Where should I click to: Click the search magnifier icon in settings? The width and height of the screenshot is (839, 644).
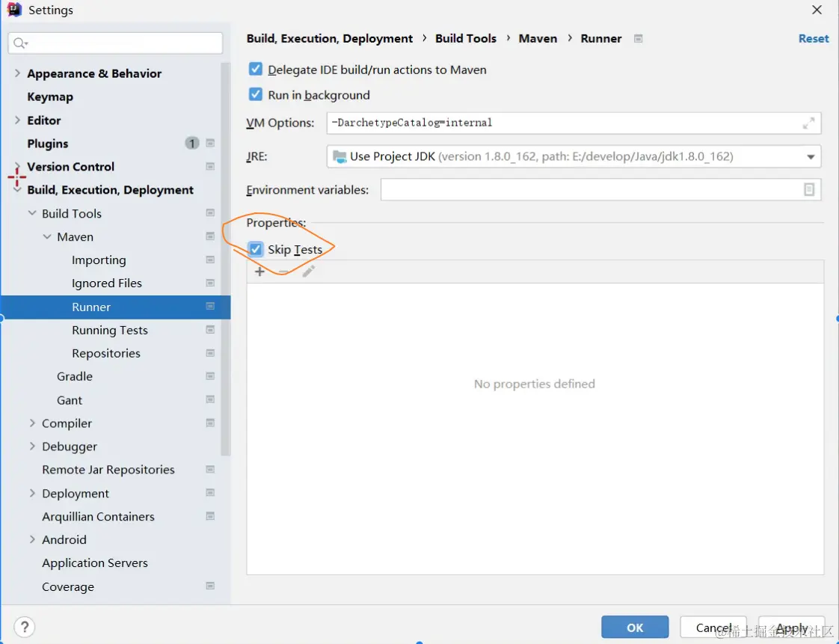click(19, 43)
